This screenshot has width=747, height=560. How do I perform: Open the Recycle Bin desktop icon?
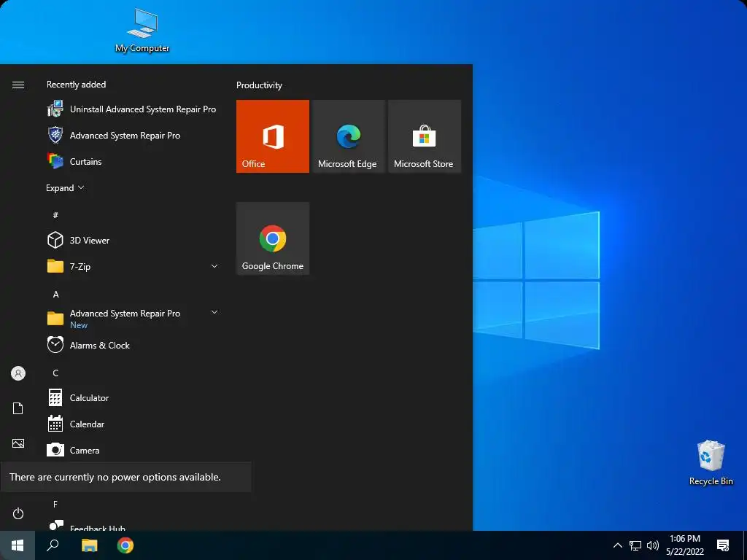pyautogui.click(x=711, y=462)
